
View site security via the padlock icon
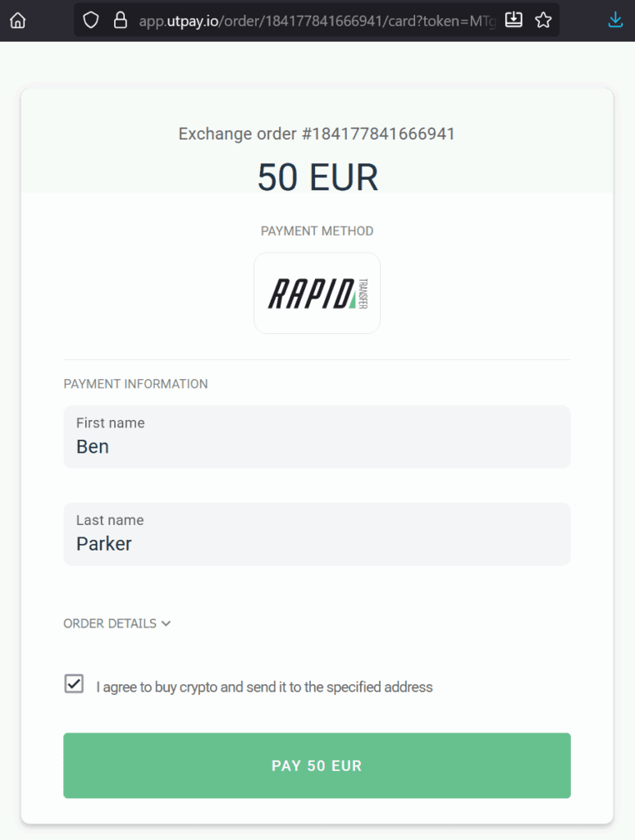point(120,20)
